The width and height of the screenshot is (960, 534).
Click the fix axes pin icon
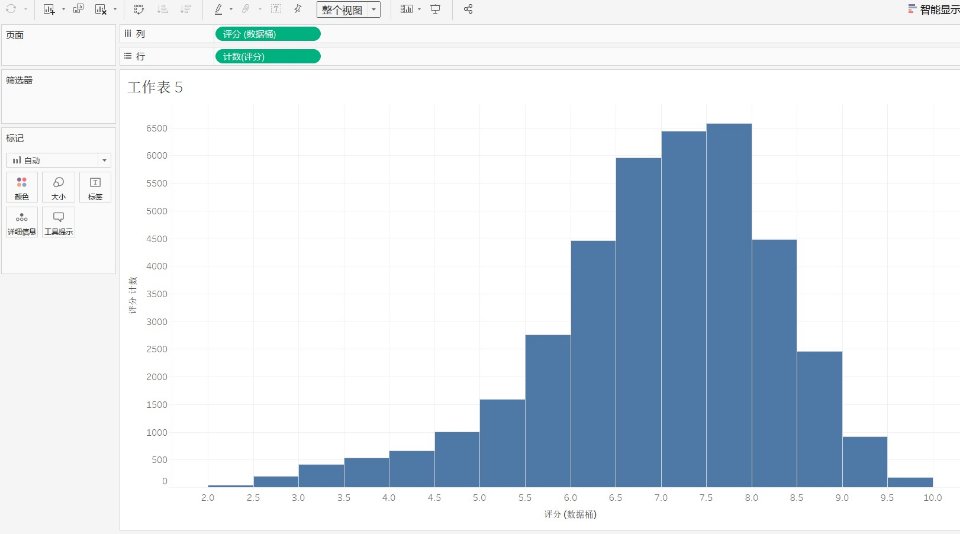(298, 9)
